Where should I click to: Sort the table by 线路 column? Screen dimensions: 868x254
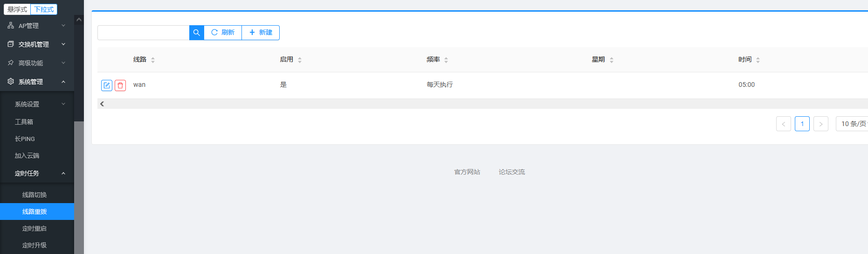[153, 60]
